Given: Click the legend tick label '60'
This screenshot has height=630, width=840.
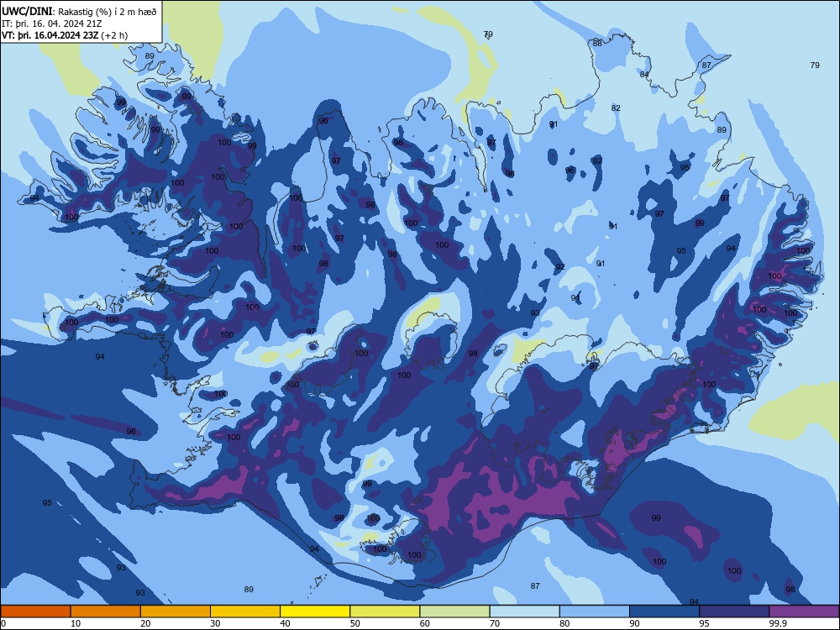Looking at the screenshot, I should 425,623.
